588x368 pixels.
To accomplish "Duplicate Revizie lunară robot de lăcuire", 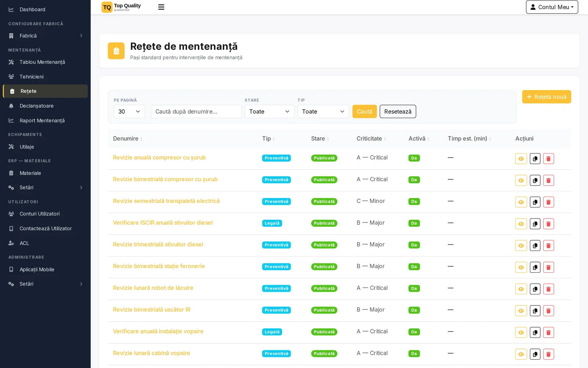I will tap(535, 289).
